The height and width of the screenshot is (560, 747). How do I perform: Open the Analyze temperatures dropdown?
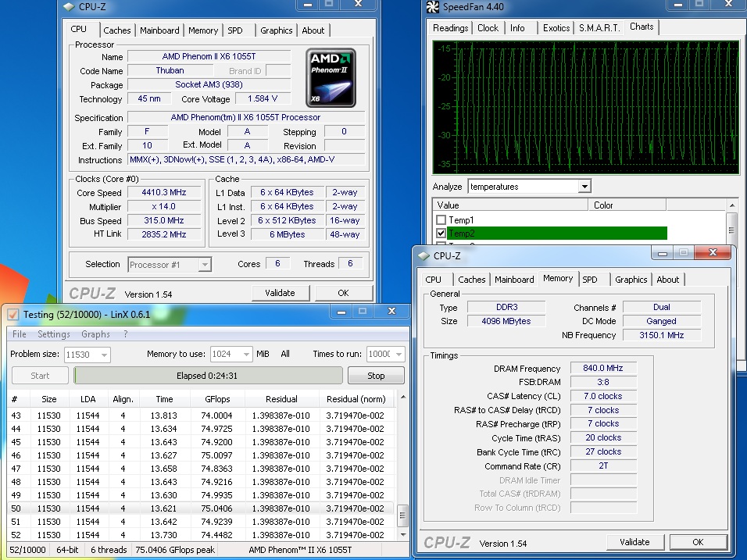pos(584,187)
